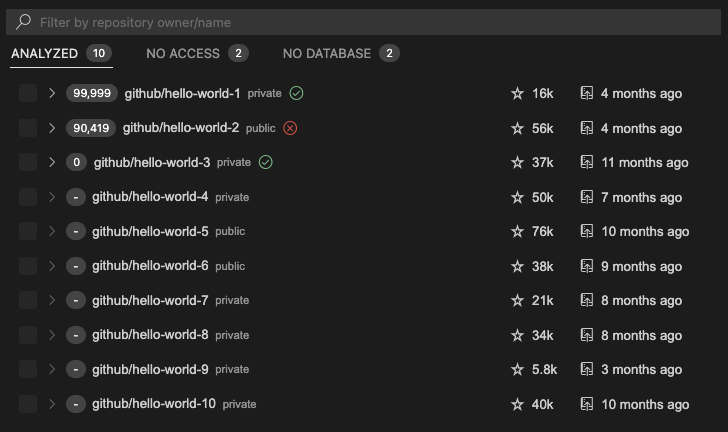Expand the github/hello-world-5 row chevron

pyautogui.click(x=52, y=231)
